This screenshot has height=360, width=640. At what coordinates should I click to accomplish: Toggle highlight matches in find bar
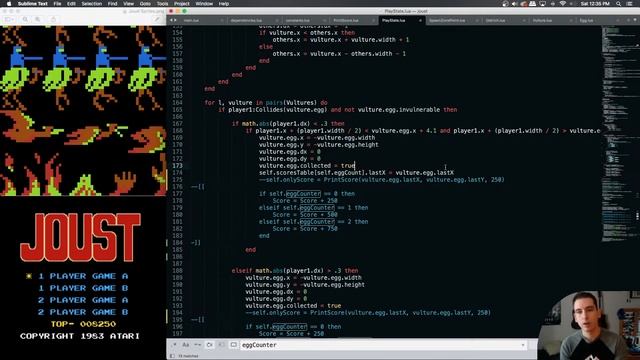tap(233, 345)
